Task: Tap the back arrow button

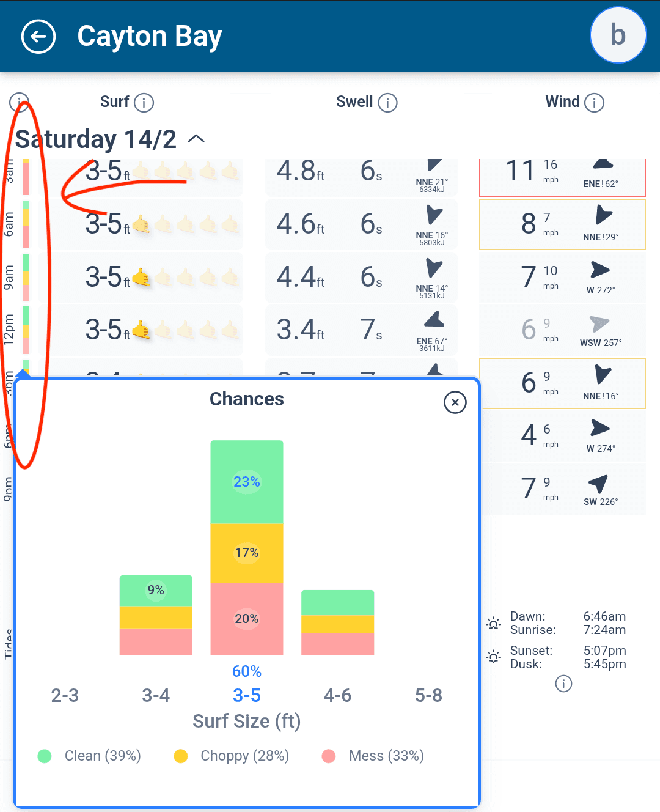Action: tap(38, 37)
